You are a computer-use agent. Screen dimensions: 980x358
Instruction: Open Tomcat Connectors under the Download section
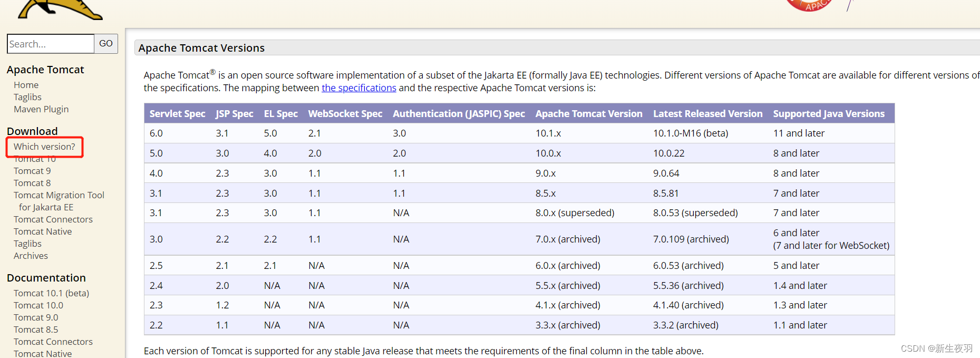point(53,219)
